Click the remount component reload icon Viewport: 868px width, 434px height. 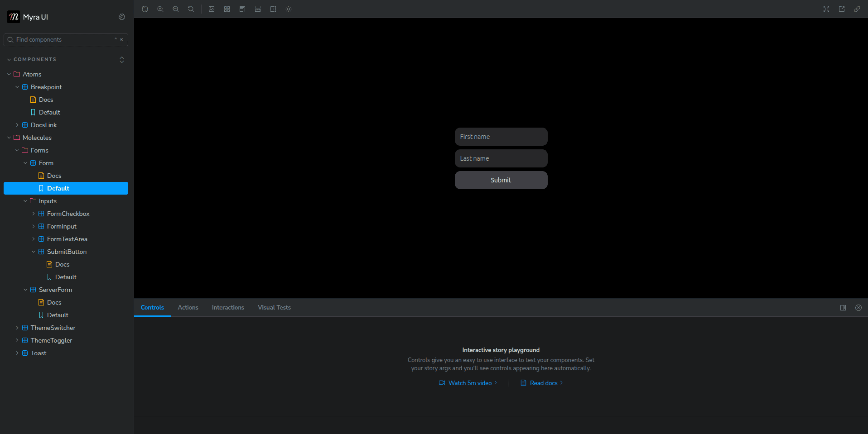(x=145, y=9)
